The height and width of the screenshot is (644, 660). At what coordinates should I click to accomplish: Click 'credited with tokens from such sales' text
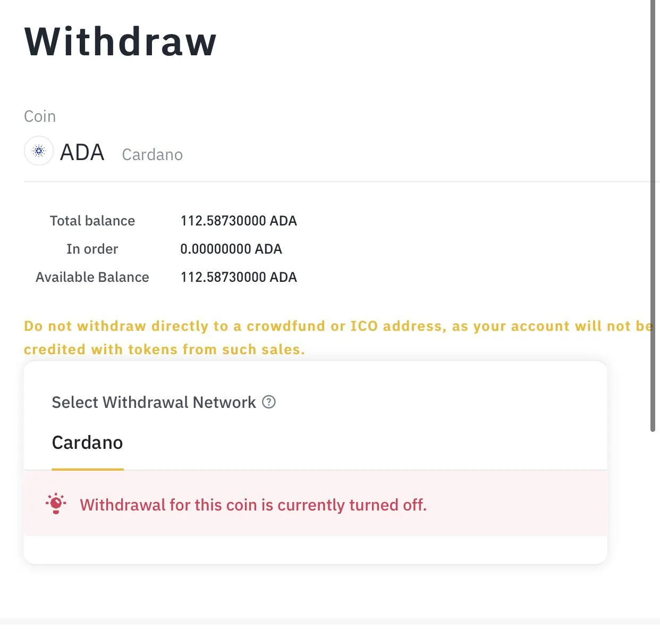[x=164, y=349]
